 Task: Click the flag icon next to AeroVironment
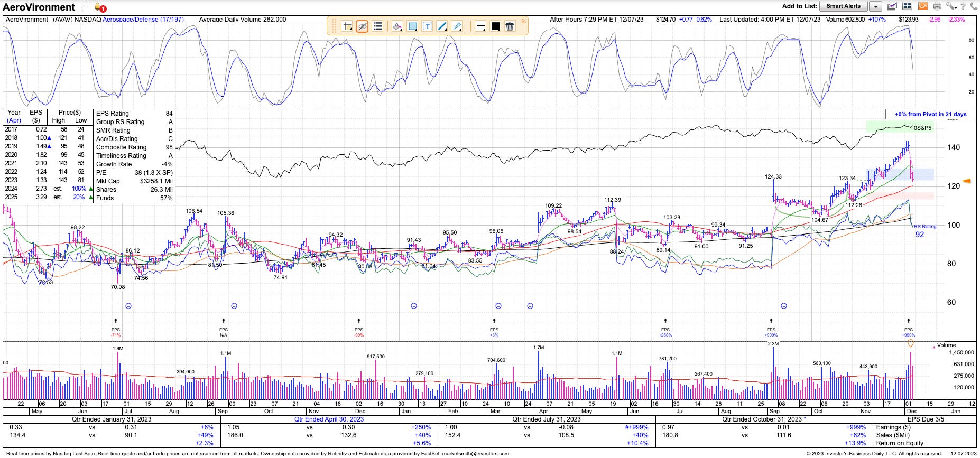85,7
